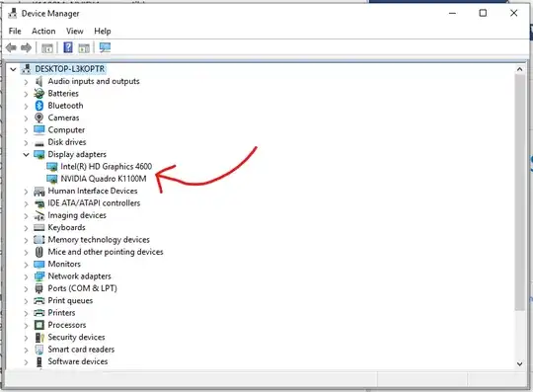Expand the Software devices chevron
Screen dimensions: 533x392
tap(26, 362)
